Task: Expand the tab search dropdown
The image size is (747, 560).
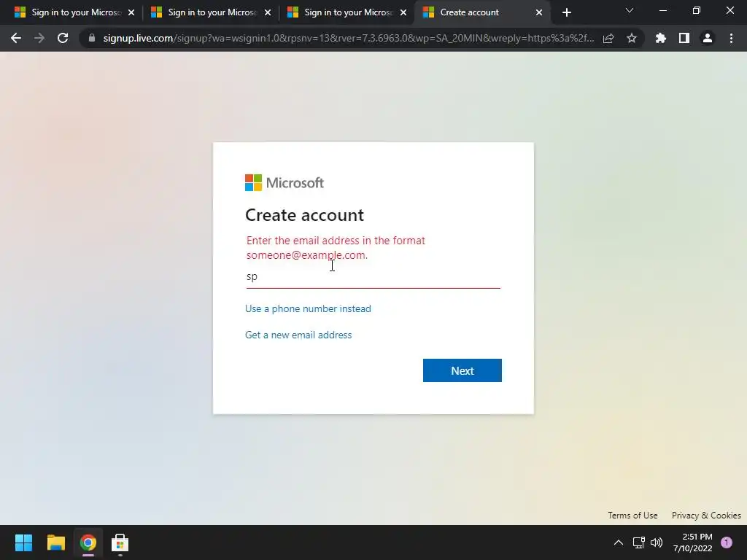Action: 630,10
